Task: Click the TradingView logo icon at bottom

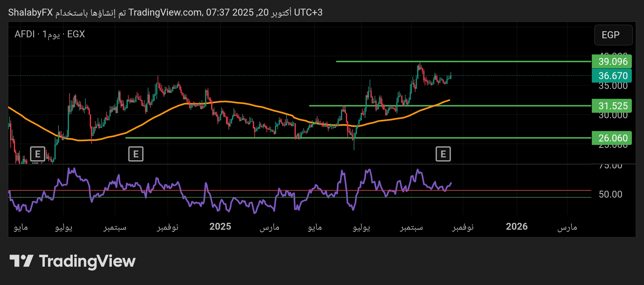Action: (x=21, y=261)
